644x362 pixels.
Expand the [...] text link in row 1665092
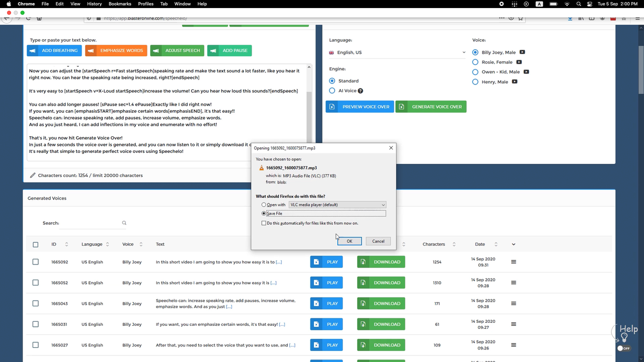pos(279,262)
